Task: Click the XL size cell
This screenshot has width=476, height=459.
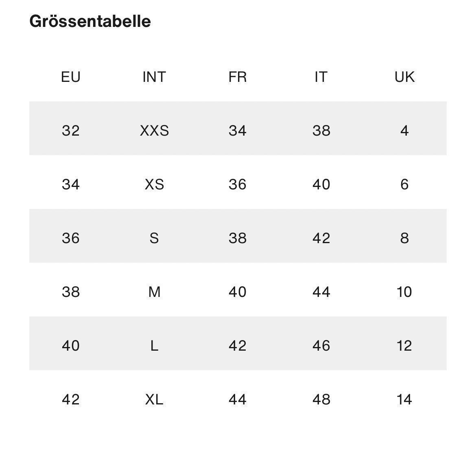Action: point(154,400)
